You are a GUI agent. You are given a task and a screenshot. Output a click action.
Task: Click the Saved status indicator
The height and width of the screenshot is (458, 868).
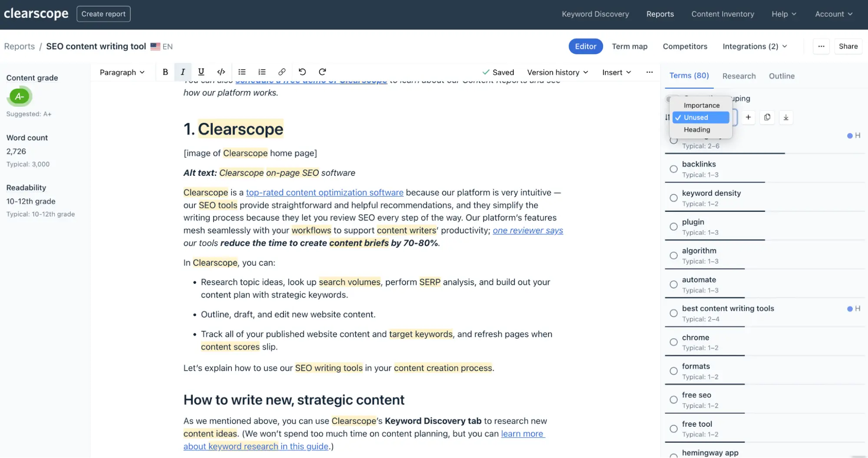498,72
